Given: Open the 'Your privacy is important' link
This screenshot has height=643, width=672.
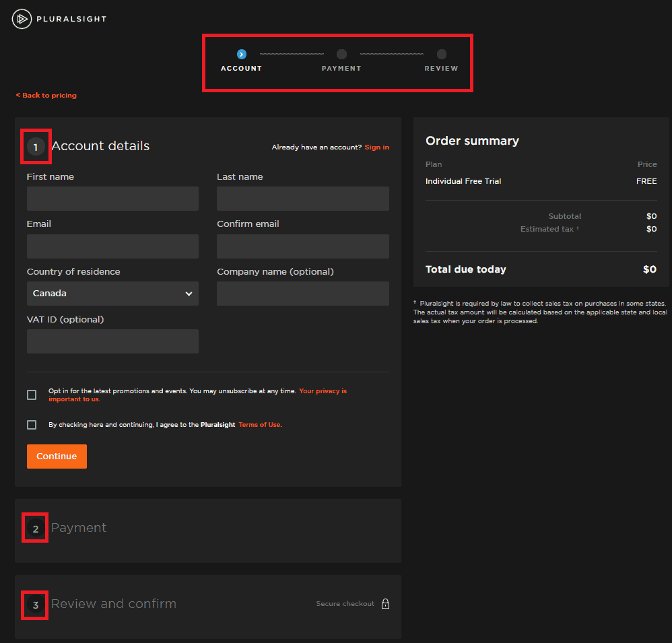Looking at the screenshot, I should (197, 395).
